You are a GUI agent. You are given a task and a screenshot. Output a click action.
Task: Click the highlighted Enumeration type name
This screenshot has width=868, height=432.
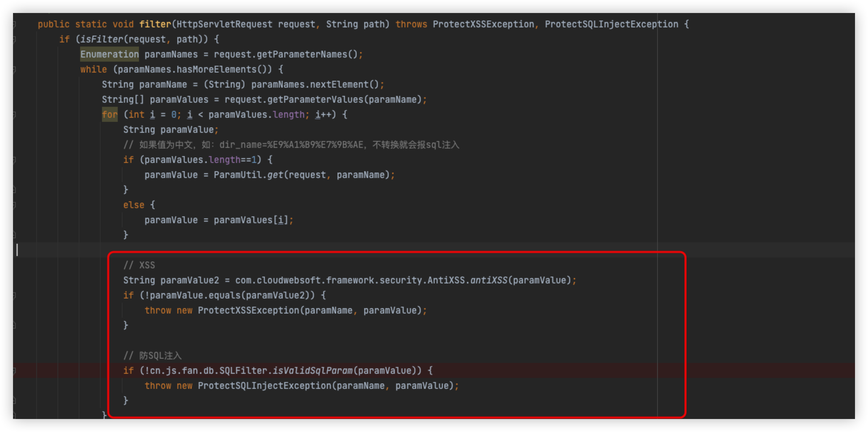click(110, 54)
